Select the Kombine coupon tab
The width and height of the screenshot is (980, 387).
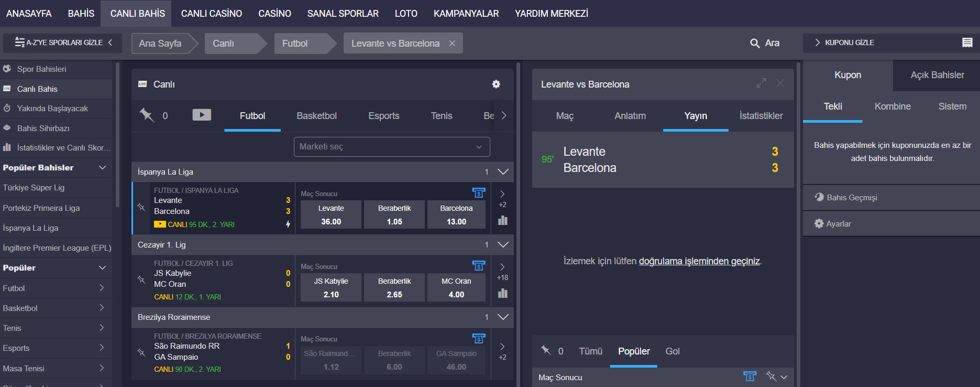(x=893, y=106)
